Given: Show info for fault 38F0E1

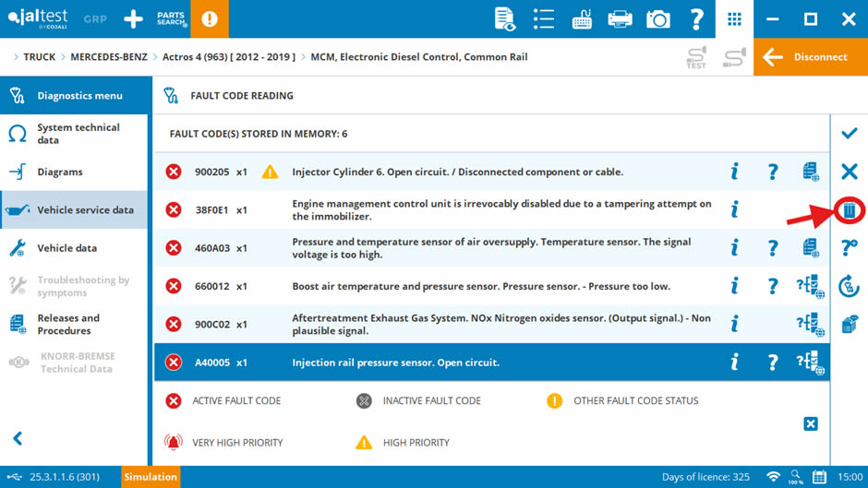Looking at the screenshot, I should coord(735,209).
